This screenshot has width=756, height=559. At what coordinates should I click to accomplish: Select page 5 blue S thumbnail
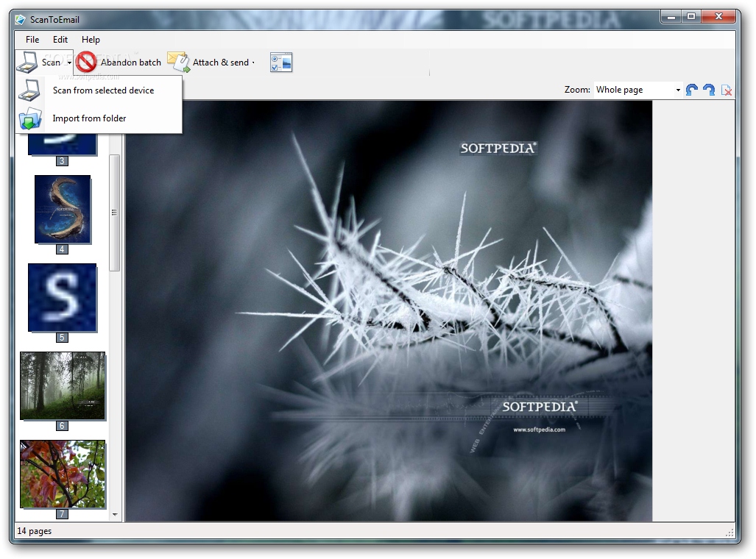pos(62,297)
